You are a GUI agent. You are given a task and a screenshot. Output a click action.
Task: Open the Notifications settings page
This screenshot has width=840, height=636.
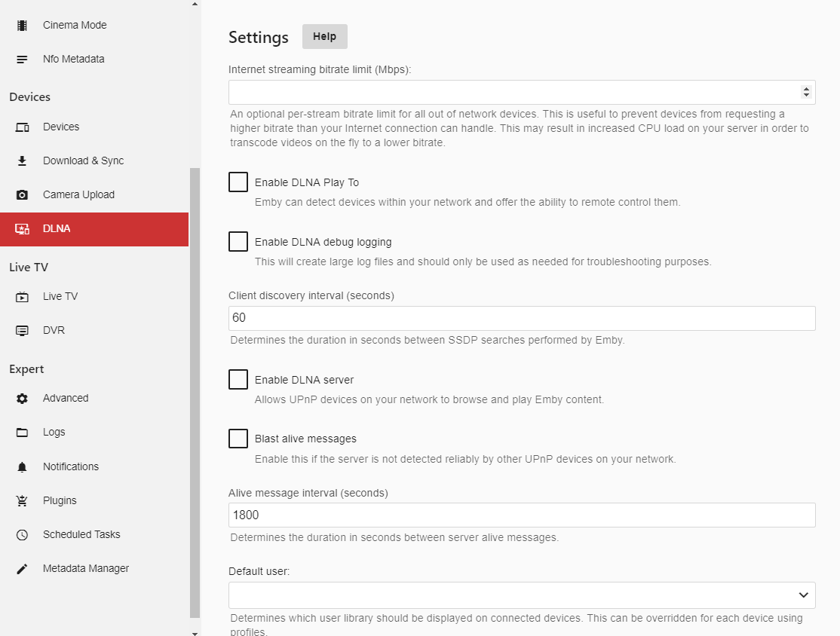[x=94, y=467]
